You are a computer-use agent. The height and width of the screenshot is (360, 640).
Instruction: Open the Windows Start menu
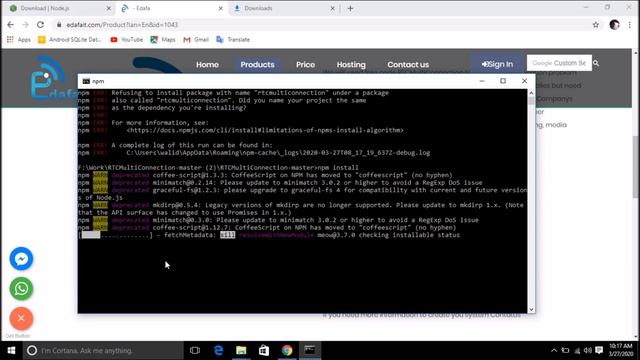pyautogui.click(x=11, y=350)
